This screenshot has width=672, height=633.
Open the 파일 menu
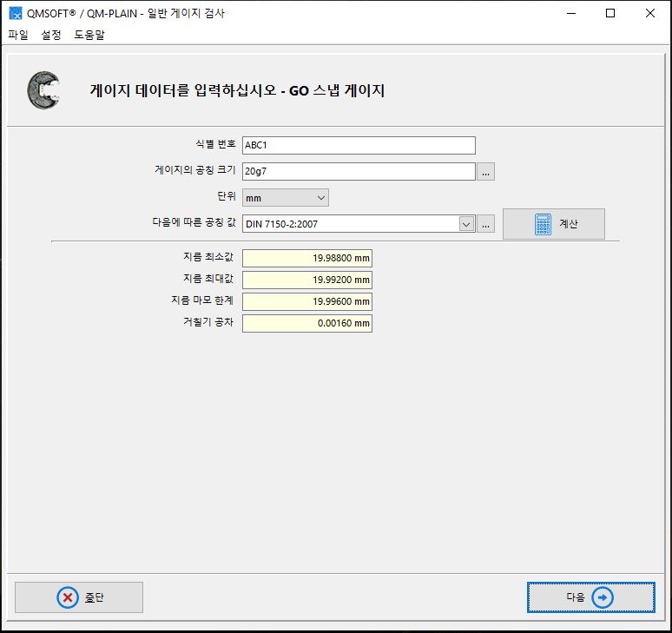point(18,35)
